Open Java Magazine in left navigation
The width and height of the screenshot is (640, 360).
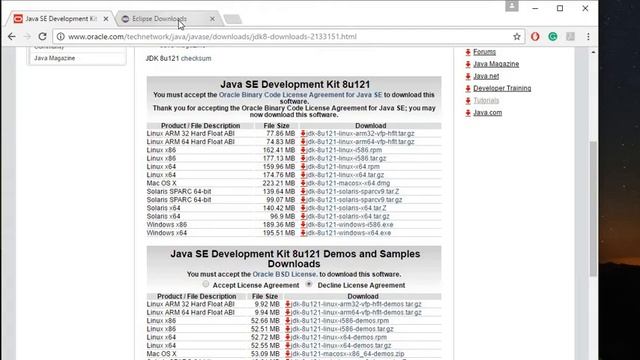tap(55, 58)
